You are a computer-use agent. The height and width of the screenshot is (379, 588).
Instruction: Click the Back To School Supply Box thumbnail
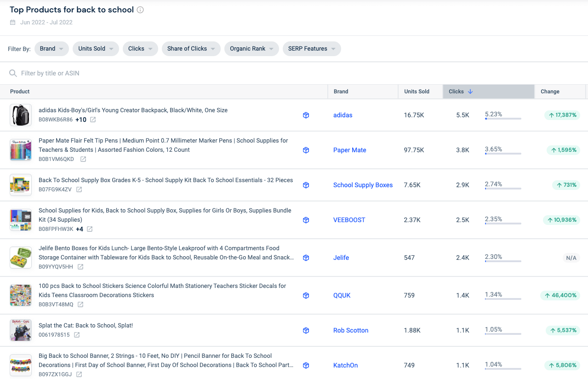[21, 185]
